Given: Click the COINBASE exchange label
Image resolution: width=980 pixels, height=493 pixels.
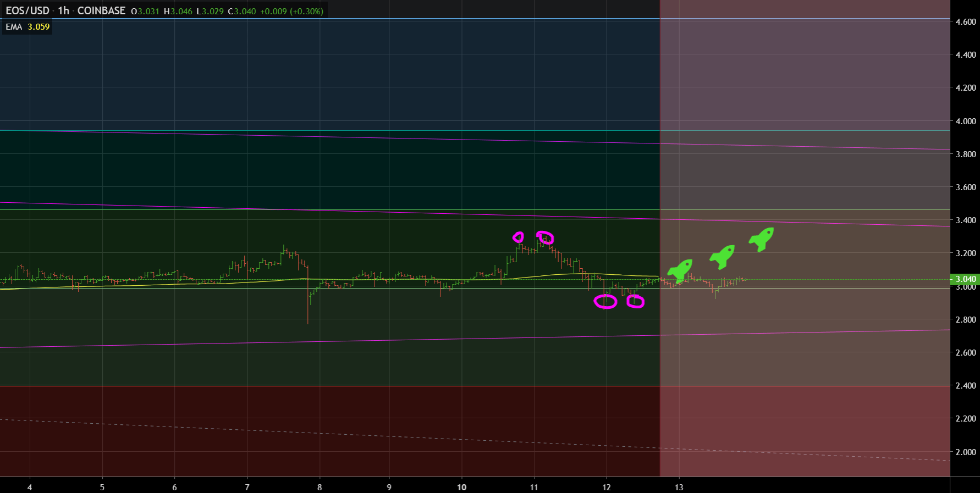Looking at the screenshot, I should point(101,11).
